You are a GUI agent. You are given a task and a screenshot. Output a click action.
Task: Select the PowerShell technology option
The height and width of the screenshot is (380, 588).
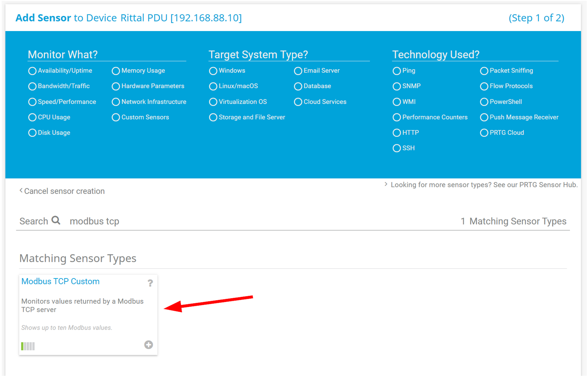(484, 102)
